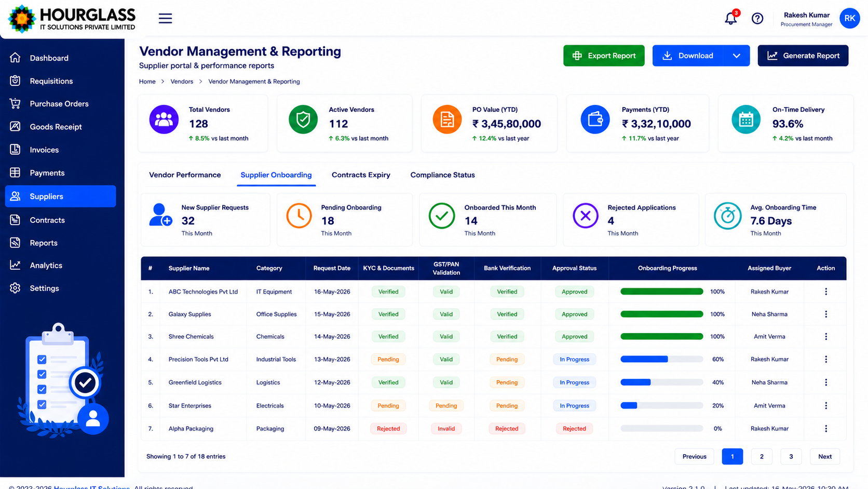Click the PO Value document icon
Viewport: 868px width, 489px height.
point(447,120)
